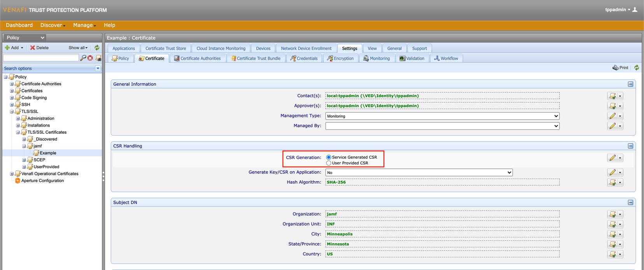Expand the Certificate Authorities tree node
Screen dimensions: 644x270
(x=12, y=84)
